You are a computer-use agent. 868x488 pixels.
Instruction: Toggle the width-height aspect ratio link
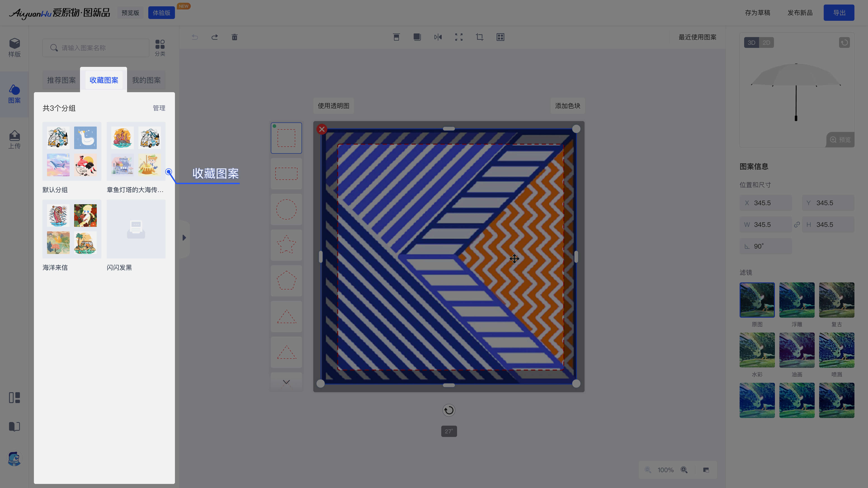click(x=797, y=225)
